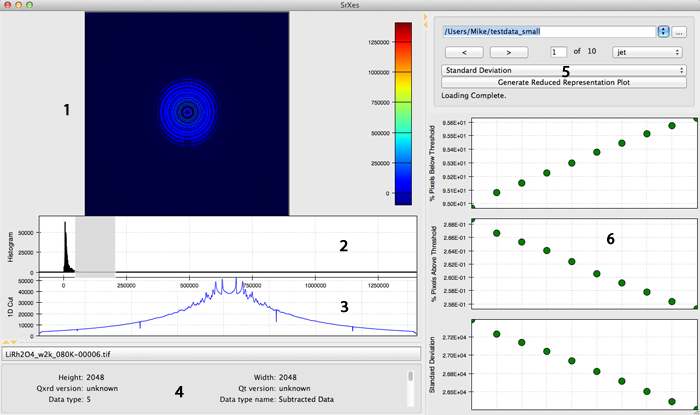700x415 pixels.
Task: Click the directory path text field
Action: point(549,31)
